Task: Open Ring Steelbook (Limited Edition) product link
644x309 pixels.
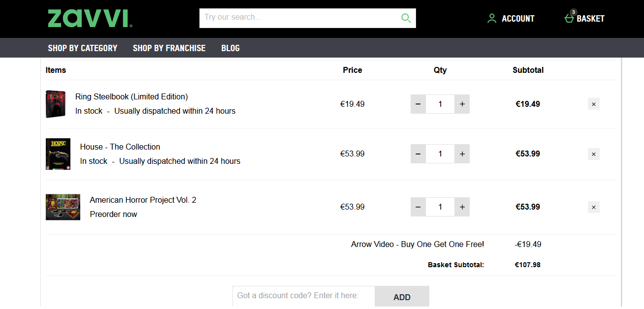Action: [x=131, y=96]
